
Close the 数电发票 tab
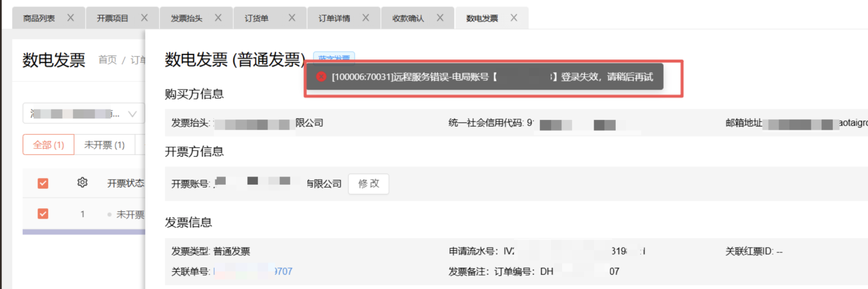[514, 18]
